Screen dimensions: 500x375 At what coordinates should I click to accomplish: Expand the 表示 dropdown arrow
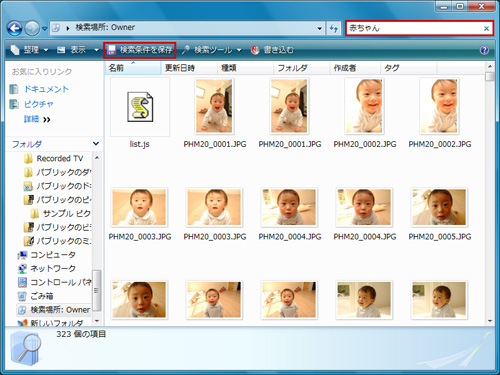point(96,50)
